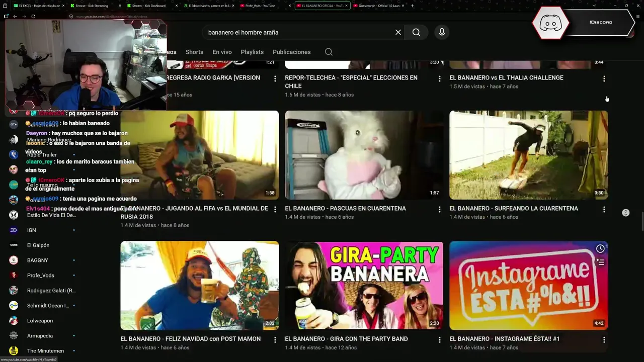The width and height of the screenshot is (644, 362).
Task: Play the FIFA Mundial de Rusia thumbnail
Action: (200, 155)
